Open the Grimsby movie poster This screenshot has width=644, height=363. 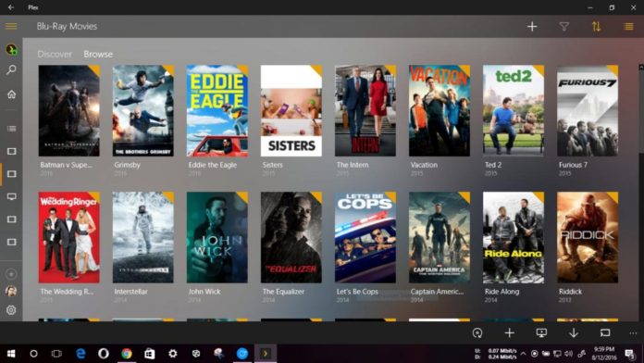[x=142, y=110]
